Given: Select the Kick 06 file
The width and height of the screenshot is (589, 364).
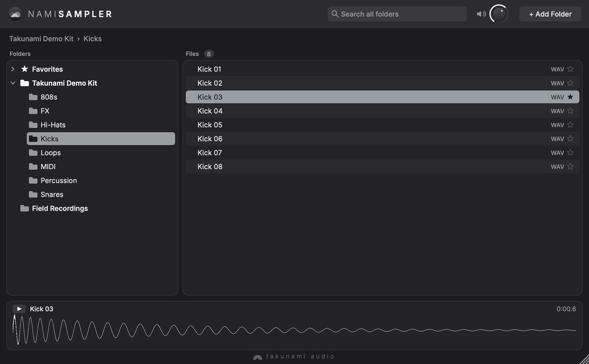Looking at the screenshot, I should (x=383, y=139).
